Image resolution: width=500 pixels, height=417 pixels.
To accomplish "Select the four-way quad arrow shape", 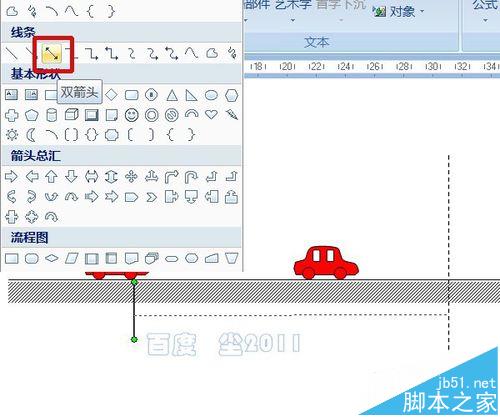I will [x=131, y=176].
